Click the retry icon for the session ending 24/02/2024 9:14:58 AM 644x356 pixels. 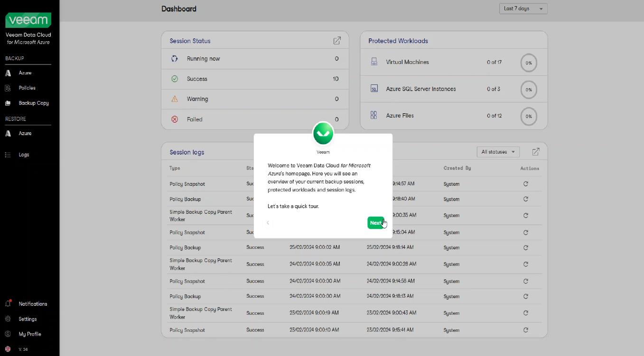click(x=525, y=281)
